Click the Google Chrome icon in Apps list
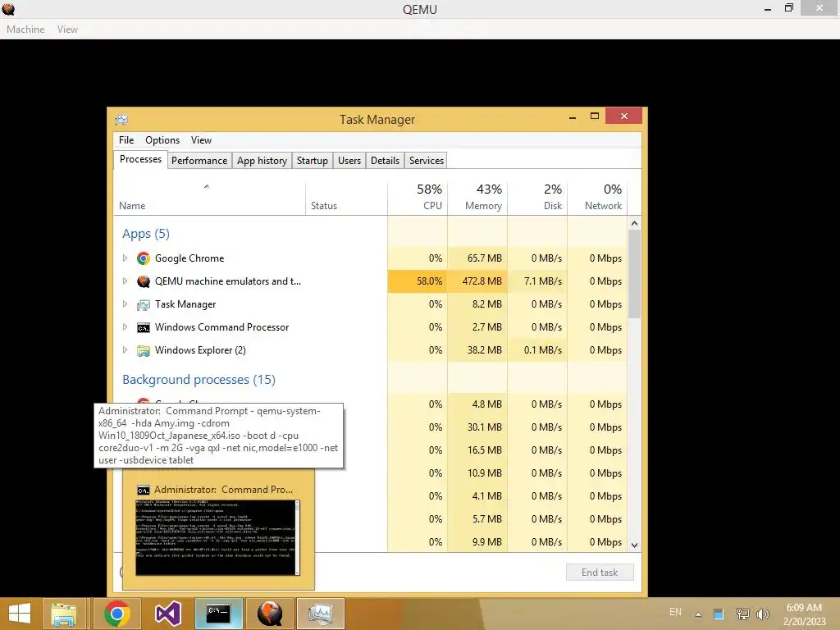Image resolution: width=840 pixels, height=630 pixels. (x=143, y=258)
